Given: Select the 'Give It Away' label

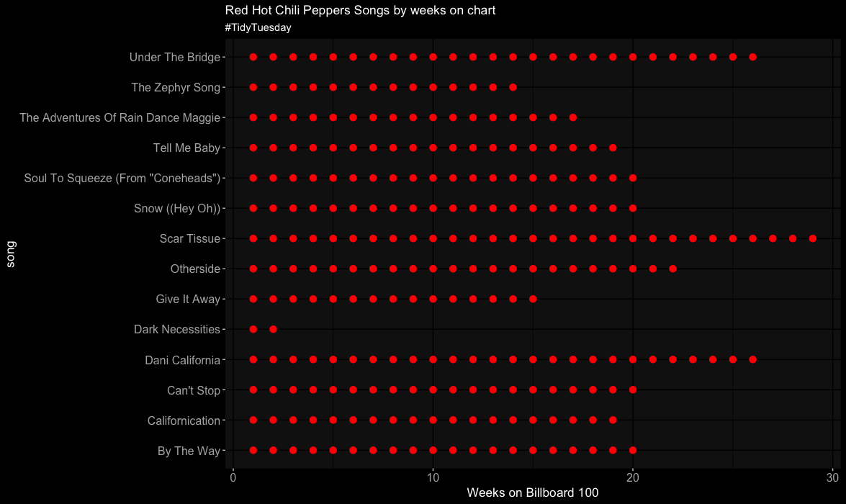Looking at the screenshot, I should pyautogui.click(x=189, y=299).
